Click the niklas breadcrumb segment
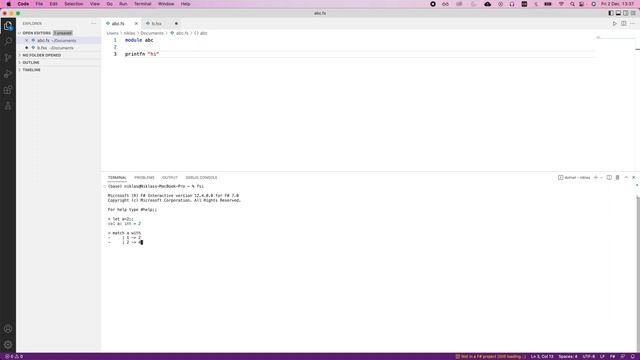 (129, 33)
